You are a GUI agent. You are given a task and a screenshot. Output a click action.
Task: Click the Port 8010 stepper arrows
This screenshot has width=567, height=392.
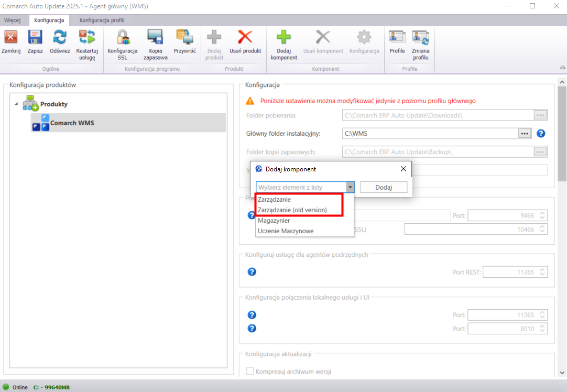click(542, 329)
